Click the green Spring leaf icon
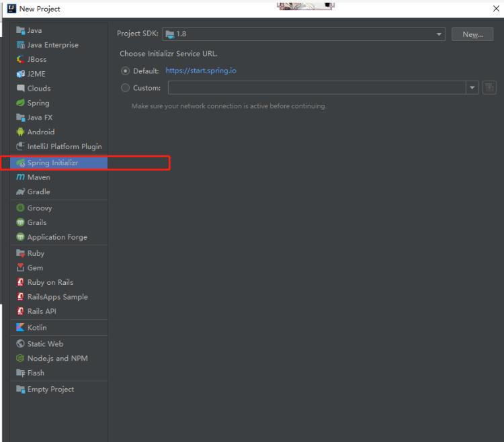This screenshot has width=504, height=442. [x=21, y=103]
